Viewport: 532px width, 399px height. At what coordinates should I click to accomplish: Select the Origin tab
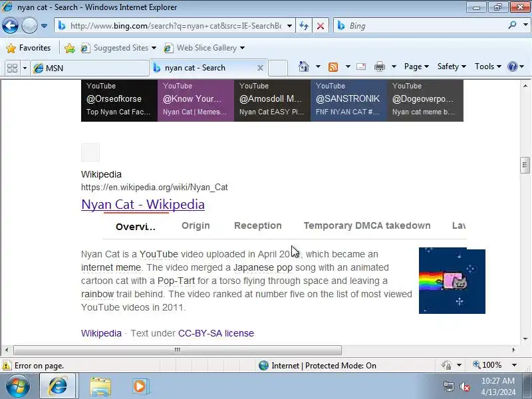[196, 225]
